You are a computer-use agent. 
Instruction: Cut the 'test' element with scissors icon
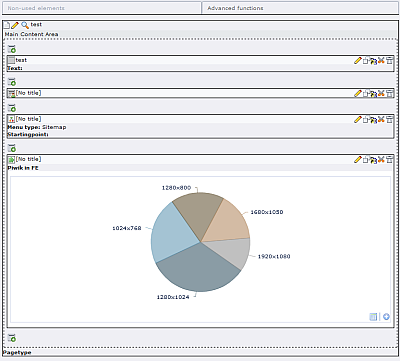pos(382,60)
